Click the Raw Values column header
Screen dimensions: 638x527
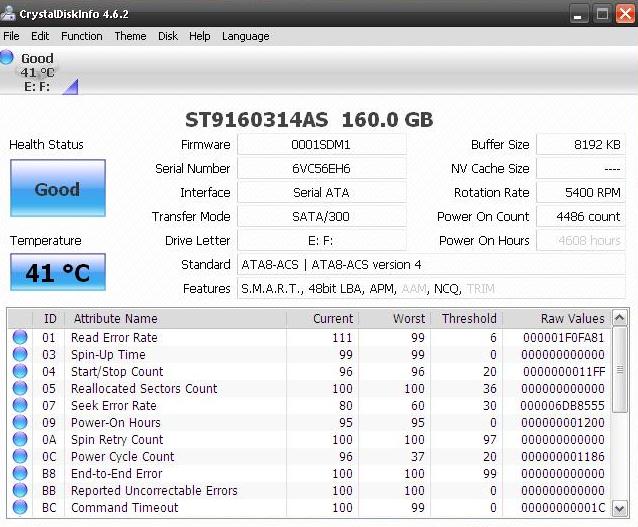click(557, 319)
